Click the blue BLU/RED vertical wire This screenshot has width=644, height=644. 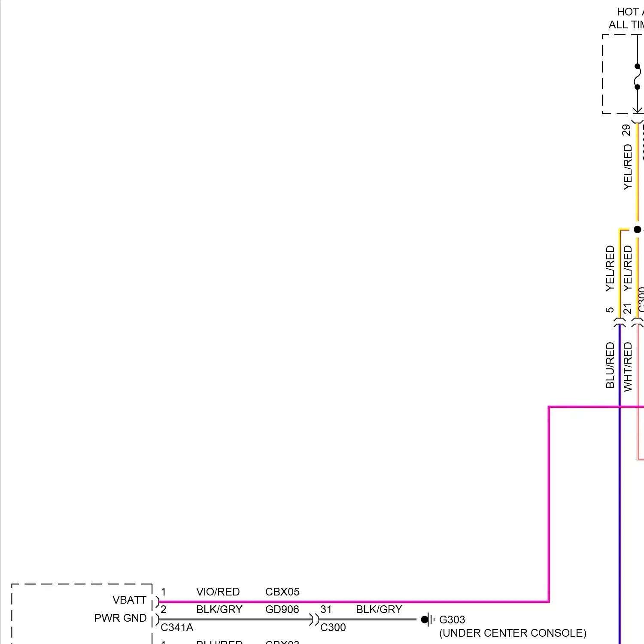click(x=620, y=483)
